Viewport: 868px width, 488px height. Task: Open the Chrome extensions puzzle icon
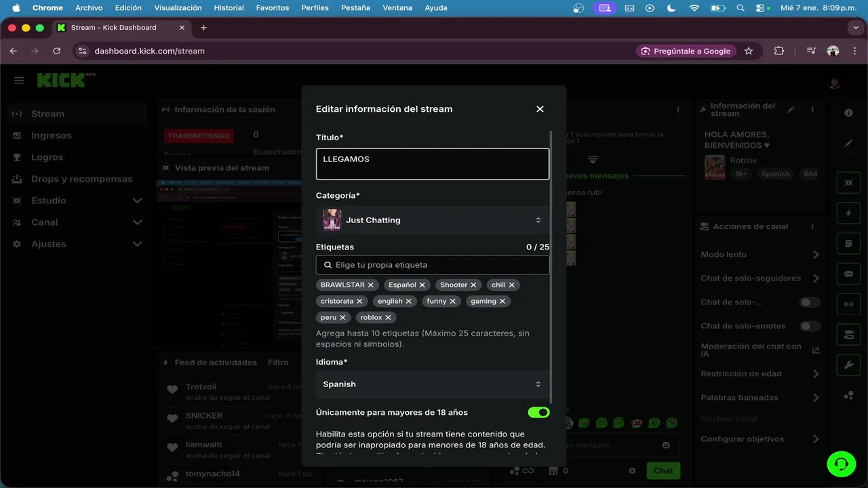[x=778, y=51]
